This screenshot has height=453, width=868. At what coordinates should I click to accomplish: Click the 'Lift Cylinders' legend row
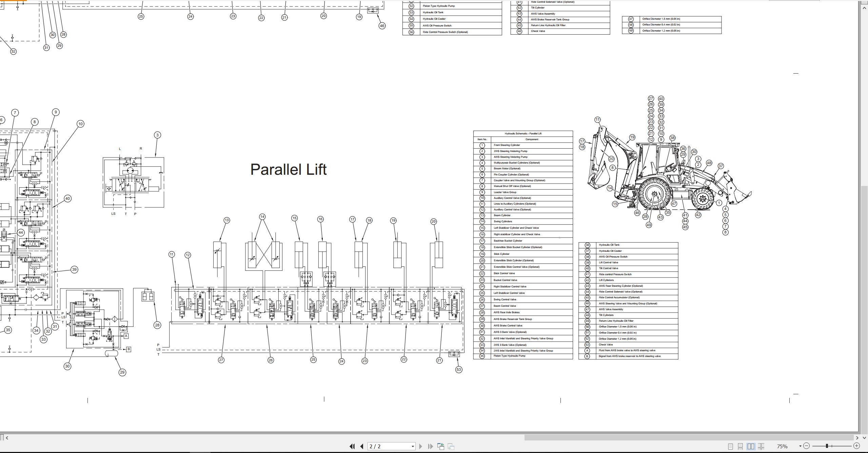(628, 280)
